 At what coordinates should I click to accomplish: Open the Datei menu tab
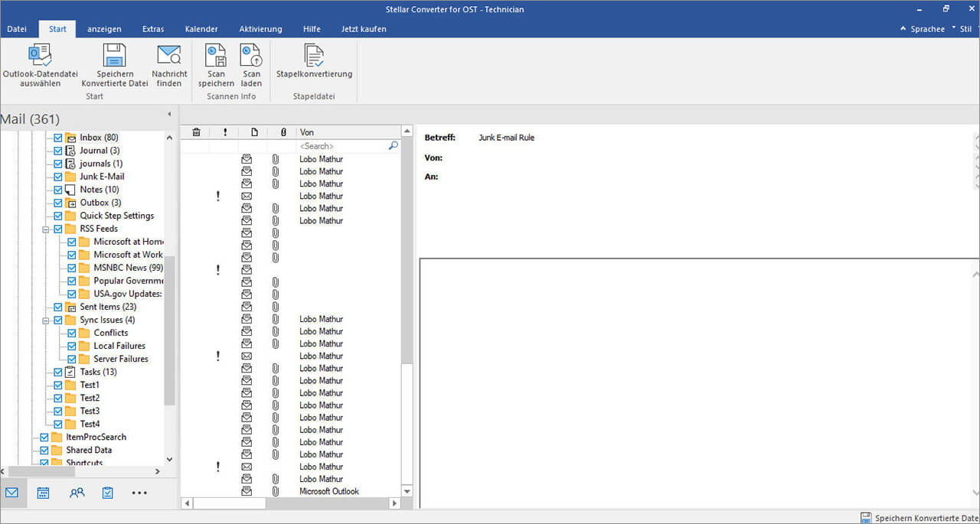pos(17,29)
